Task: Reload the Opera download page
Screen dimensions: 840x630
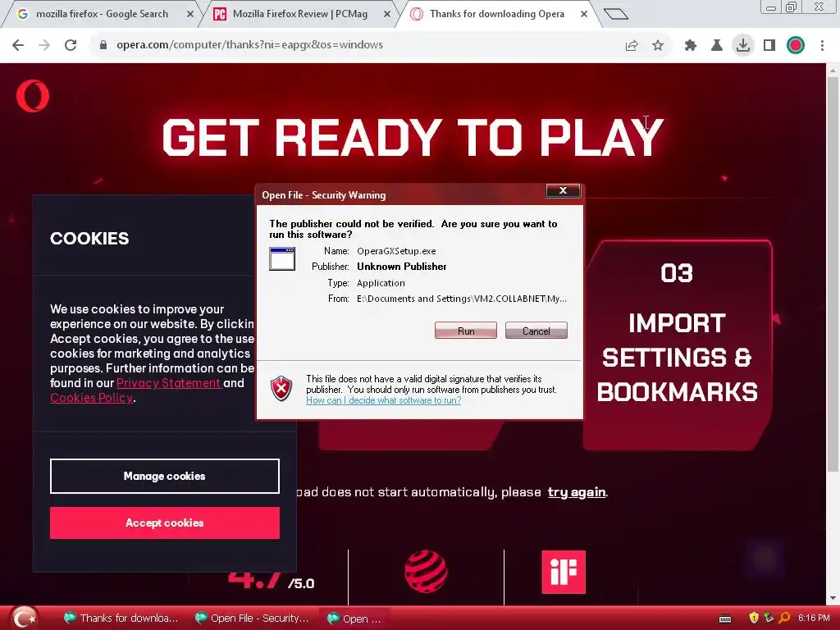Action: pyautogui.click(x=71, y=45)
